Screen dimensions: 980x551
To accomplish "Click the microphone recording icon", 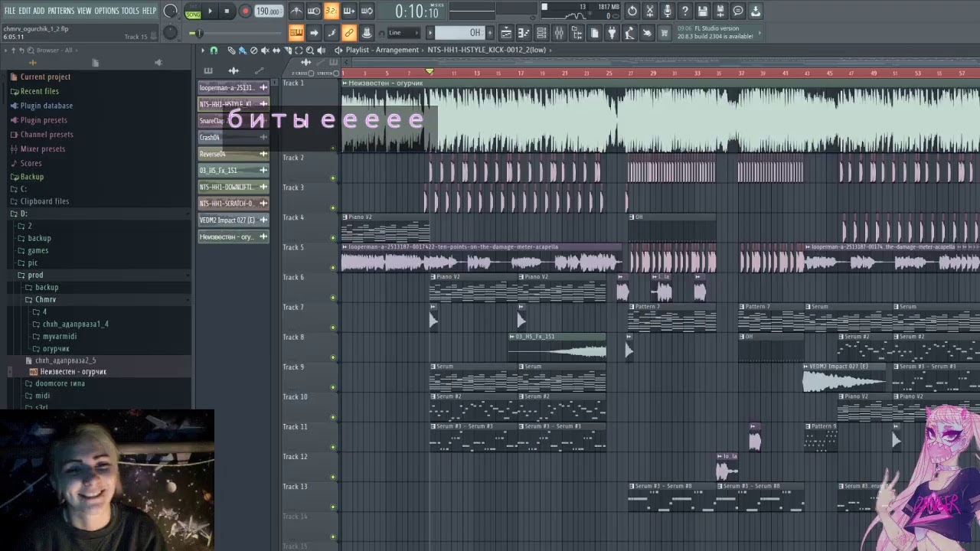I will tap(668, 11).
